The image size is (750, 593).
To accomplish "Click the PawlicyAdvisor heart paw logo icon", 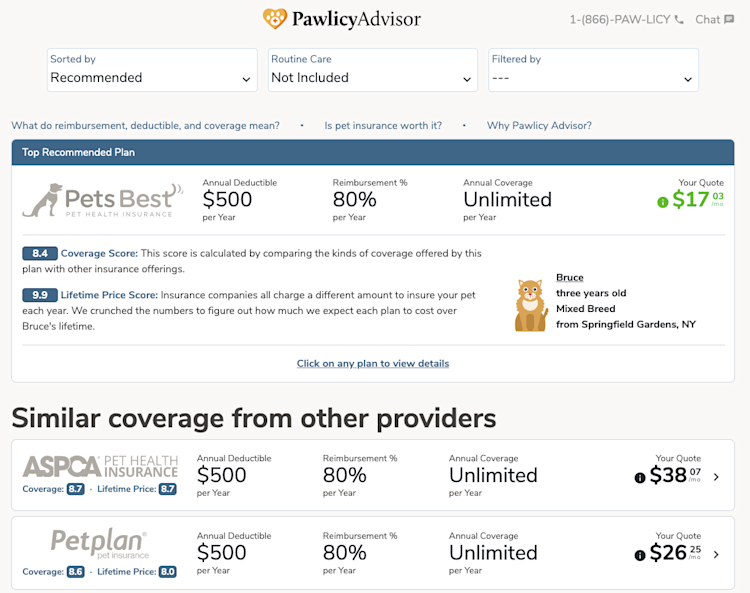I will pyautogui.click(x=275, y=19).
